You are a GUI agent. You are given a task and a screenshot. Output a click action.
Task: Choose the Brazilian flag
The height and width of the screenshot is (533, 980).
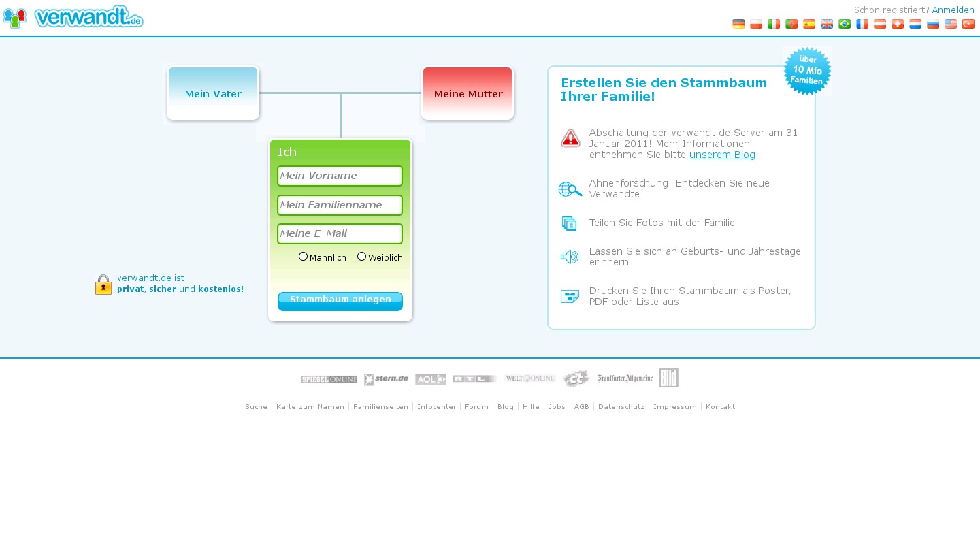click(845, 24)
